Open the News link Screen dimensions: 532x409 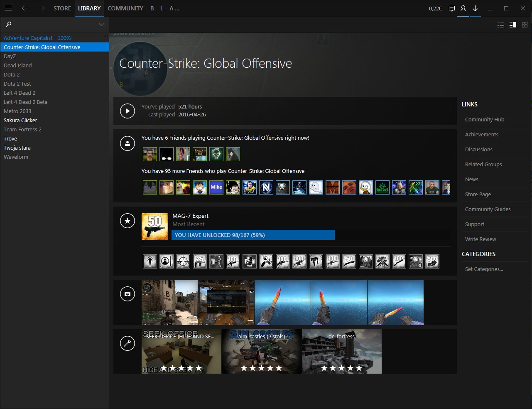coord(472,180)
